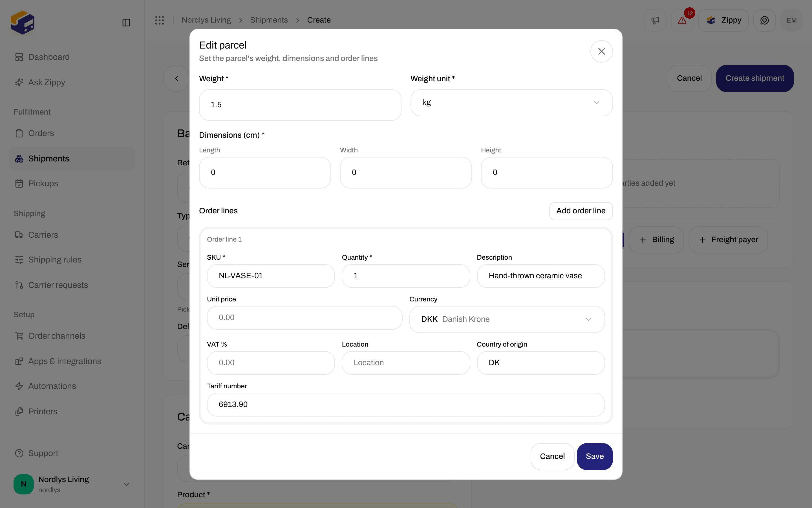Click Cancel in the Edit parcel dialog

click(552, 456)
